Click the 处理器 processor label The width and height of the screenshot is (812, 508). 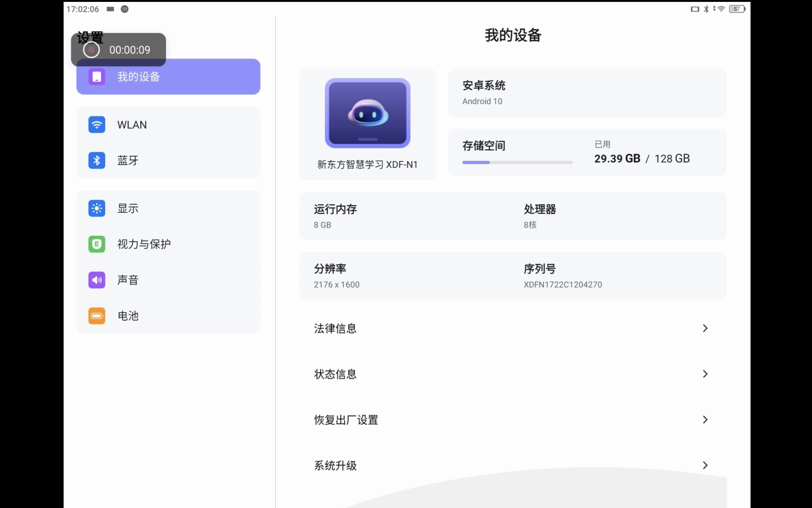[540, 209]
